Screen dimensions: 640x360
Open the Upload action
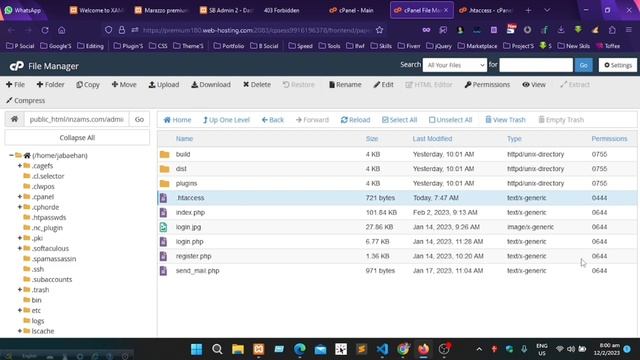(164, 84)
